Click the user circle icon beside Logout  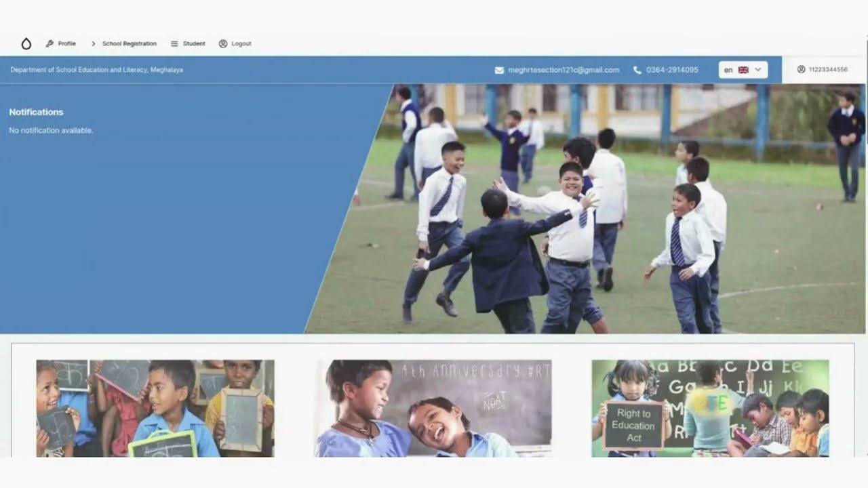(223, 43)
